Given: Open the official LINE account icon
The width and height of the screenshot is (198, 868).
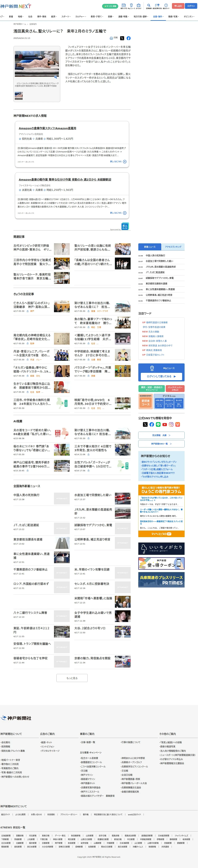Looking at the screenshot, I should (x=158, y=424).
